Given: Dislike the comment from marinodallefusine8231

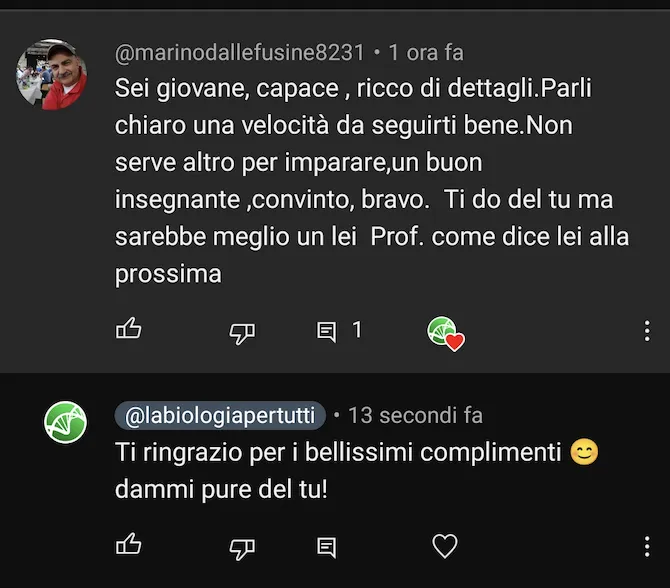Looking at the screenshot, I should pos(242,333).
